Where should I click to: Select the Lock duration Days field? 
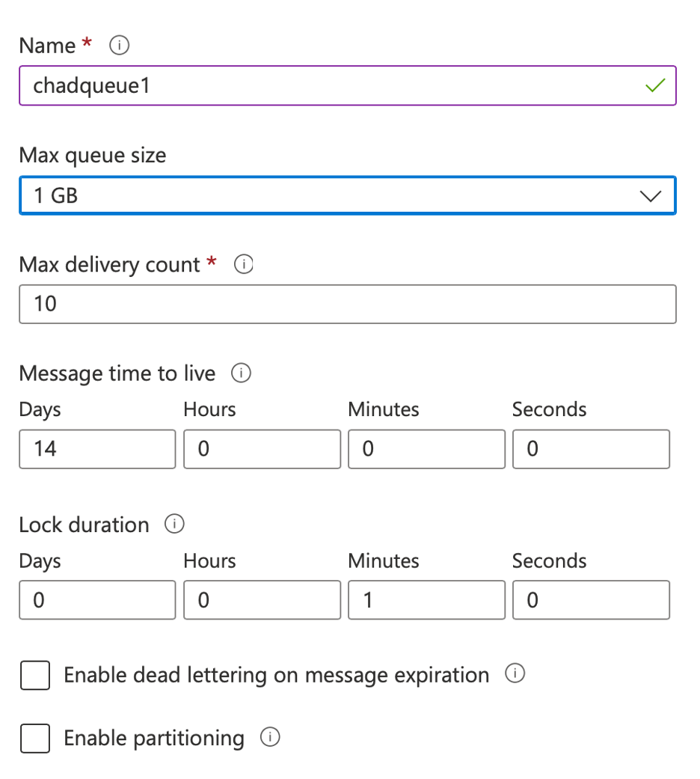(x=97, y=599)
